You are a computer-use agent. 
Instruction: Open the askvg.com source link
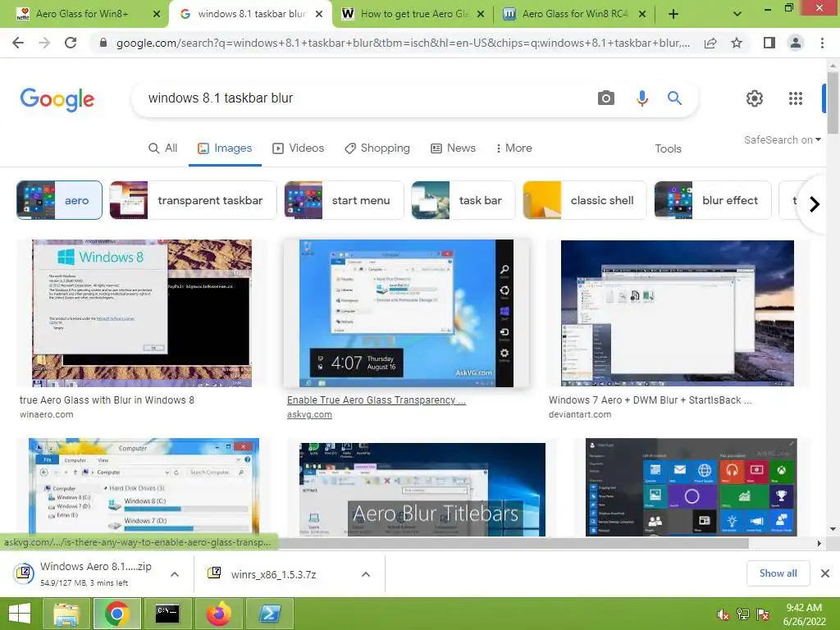(309, 414)
